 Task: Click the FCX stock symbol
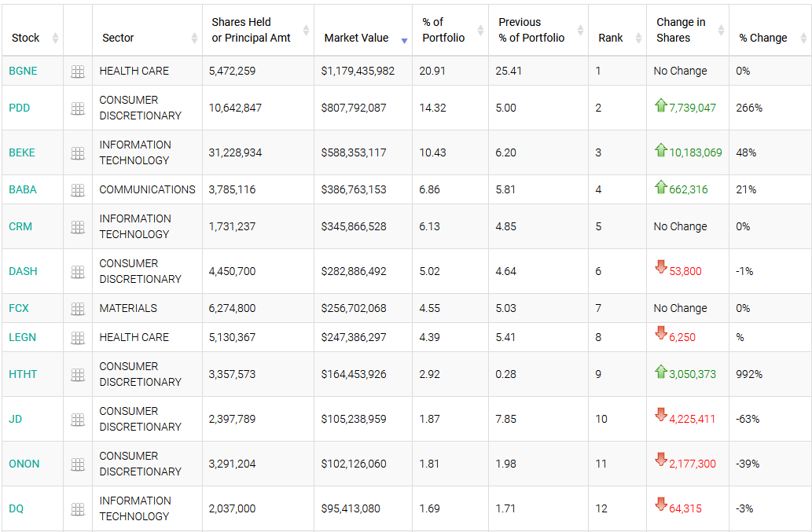19,308
